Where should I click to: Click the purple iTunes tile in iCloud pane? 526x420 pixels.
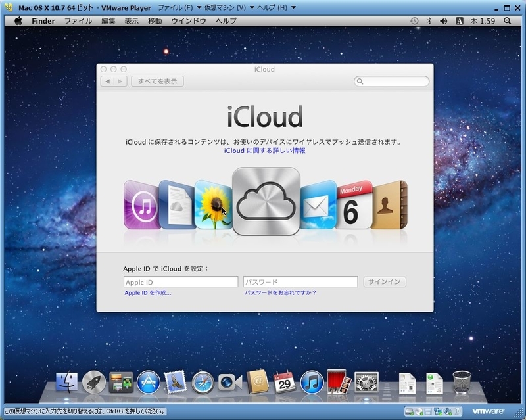point(141,205)
